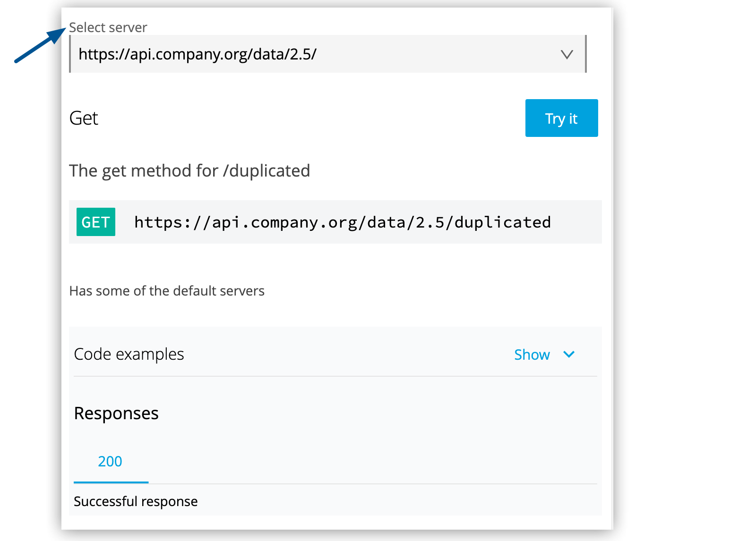Screen dimensions: 756x541
Task: Select the endpoint URL api.company.org/data/2.5/duplicated
Action: pyautogui.click(x=342, y=222)
